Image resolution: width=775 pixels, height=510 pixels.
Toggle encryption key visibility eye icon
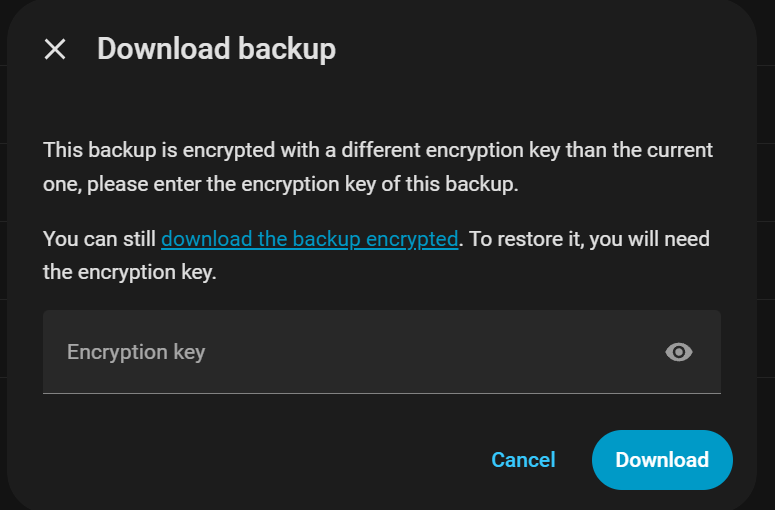coord(679,352)
